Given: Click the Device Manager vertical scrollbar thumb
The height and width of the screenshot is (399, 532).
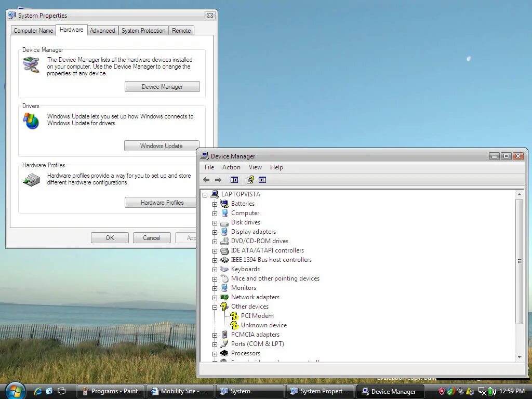Looking at the screenshot, I should [520, 261].
